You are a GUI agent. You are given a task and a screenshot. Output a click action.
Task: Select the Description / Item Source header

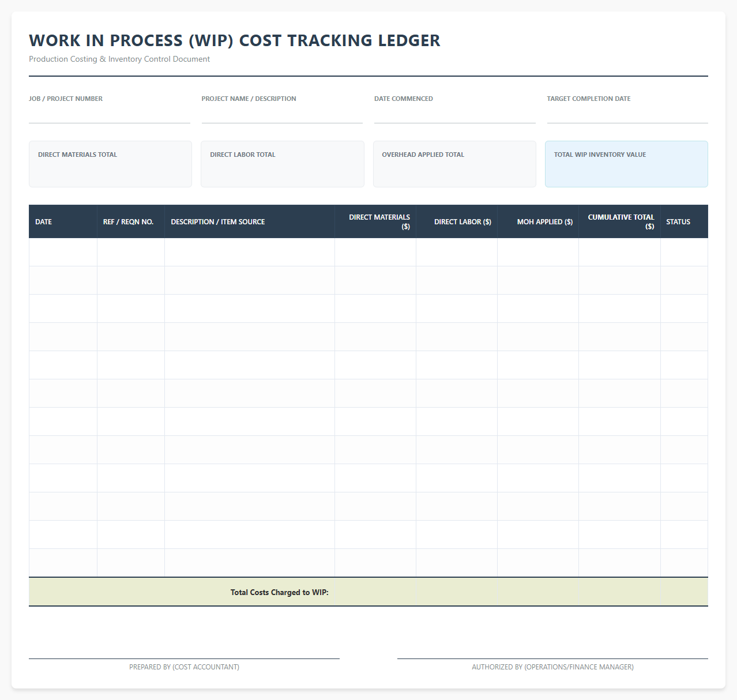250,221
